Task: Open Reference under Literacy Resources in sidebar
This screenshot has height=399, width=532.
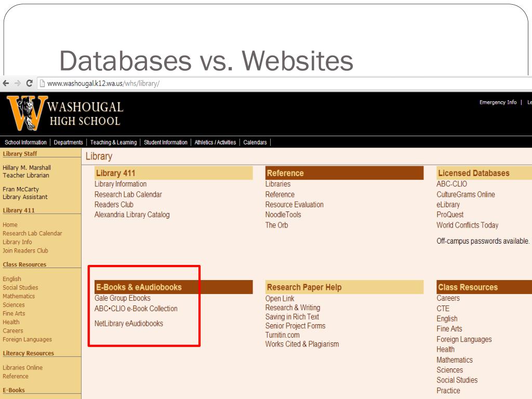Action: point(15,376)
